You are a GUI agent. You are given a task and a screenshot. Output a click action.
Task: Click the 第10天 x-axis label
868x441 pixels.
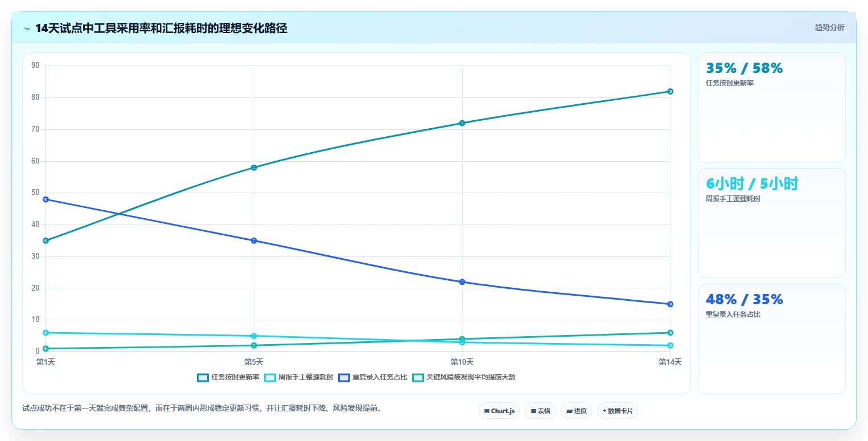pyautogui.click(x=462, y=362)
